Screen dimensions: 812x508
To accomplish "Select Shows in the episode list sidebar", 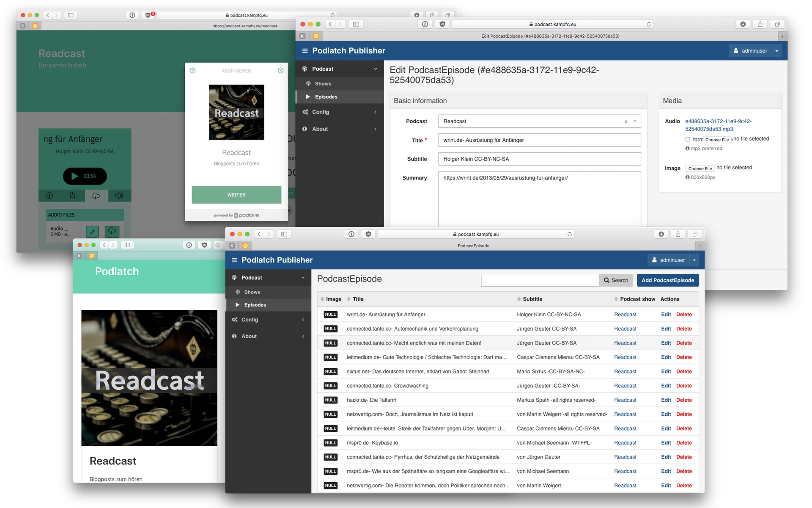I will tap(252, 292).
